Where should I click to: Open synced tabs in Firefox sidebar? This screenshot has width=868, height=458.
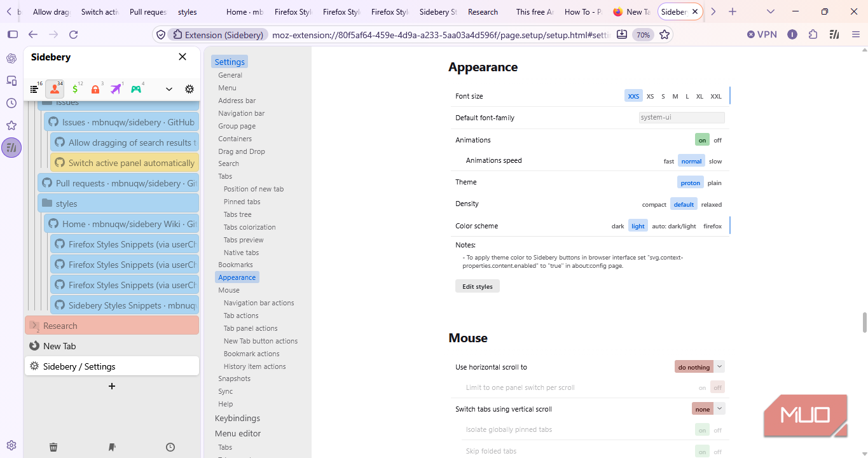[11, 81]
